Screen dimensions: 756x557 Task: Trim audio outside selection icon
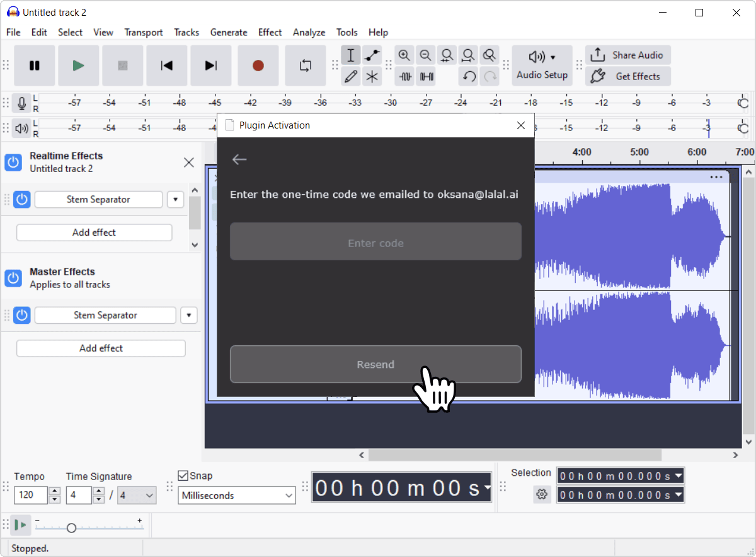(x=405, y=77)
